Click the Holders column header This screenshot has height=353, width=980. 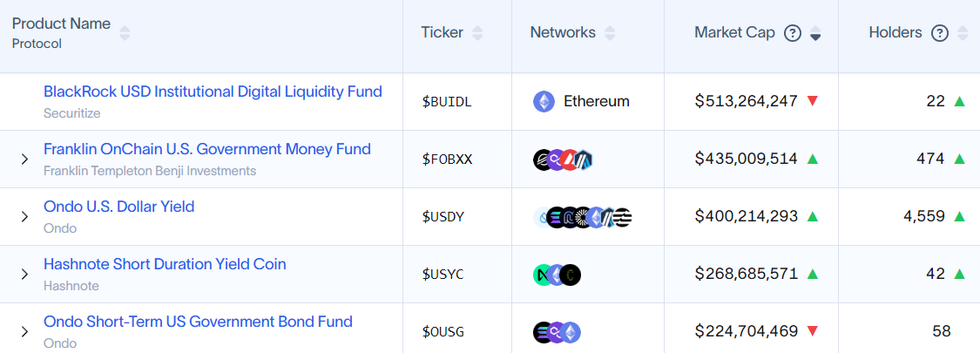[895, 32]
